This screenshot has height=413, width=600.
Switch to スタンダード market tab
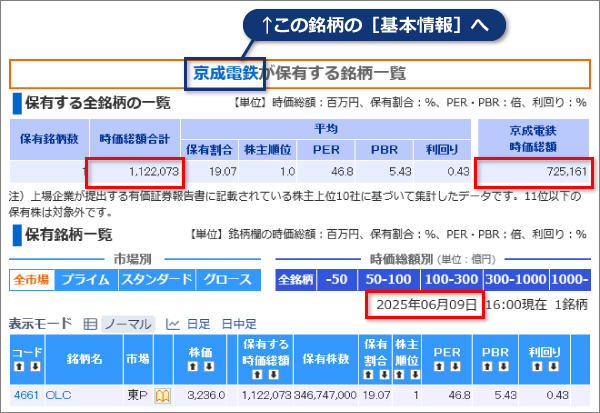[x=157, y=280]
